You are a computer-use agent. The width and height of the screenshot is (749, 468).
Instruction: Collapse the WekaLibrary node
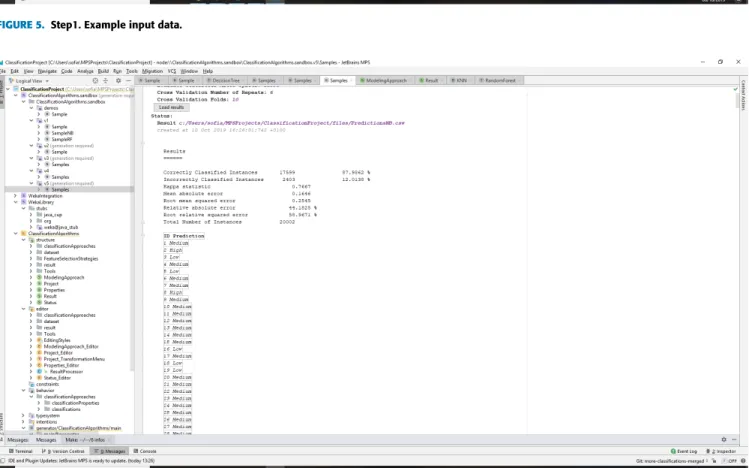pyautogui.click(x=16, y=202)
